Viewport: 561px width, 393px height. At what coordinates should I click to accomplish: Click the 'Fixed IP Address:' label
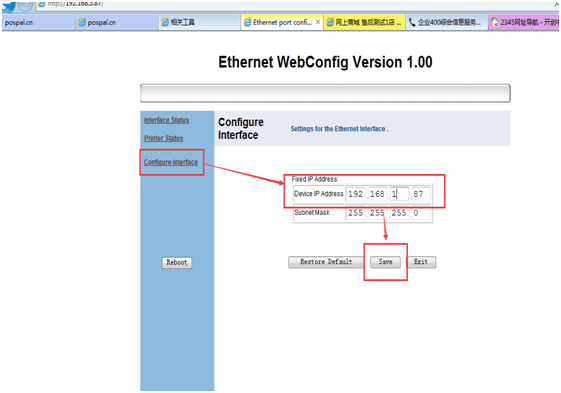coord(315,179)
